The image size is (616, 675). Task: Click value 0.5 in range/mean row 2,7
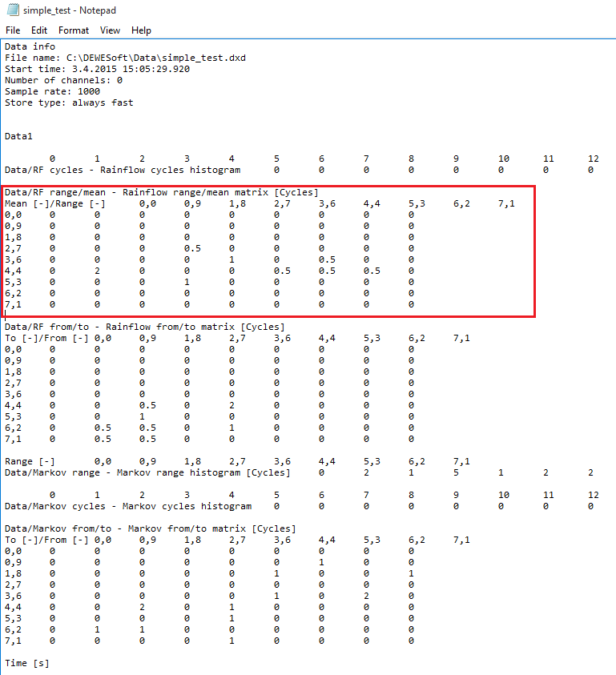click(192, 248)
